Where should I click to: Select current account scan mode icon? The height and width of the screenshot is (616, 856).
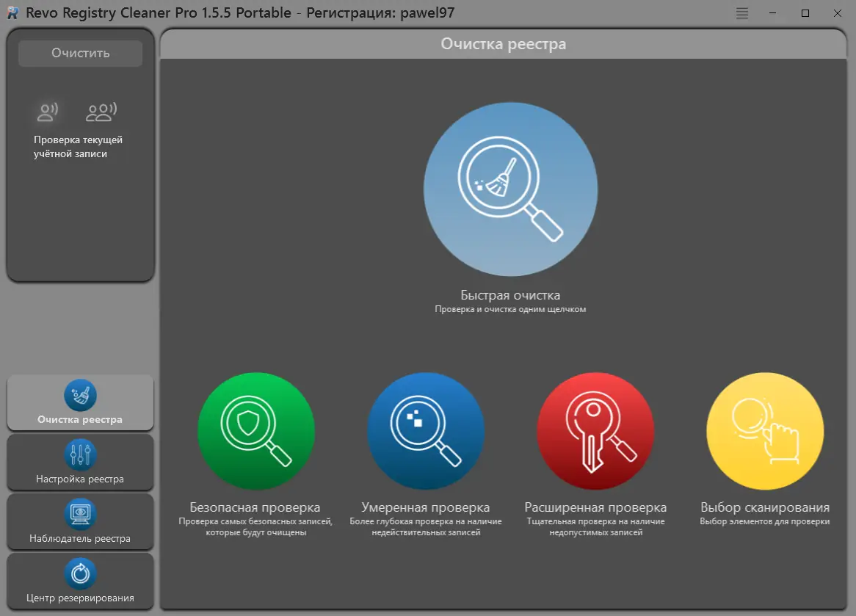[46, 112]
